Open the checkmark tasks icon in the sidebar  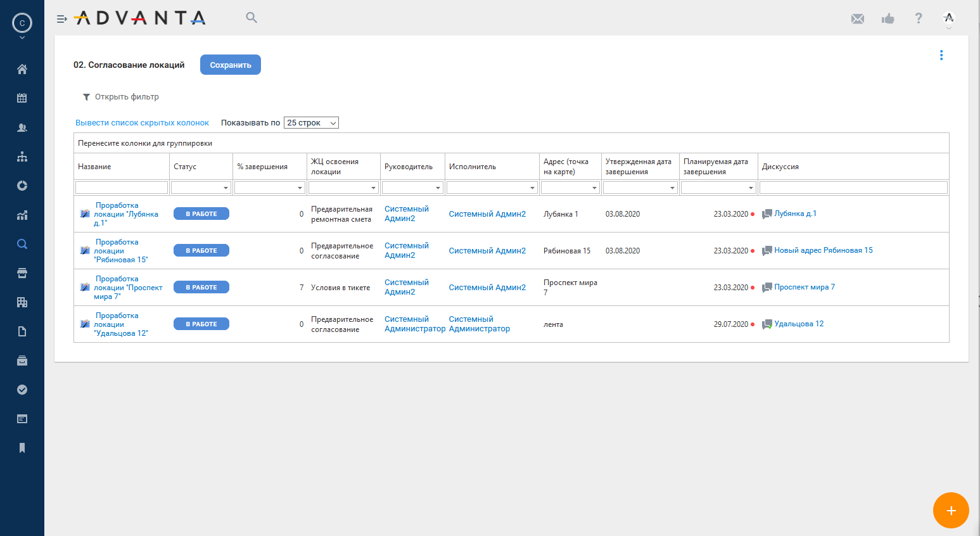(x=22, y=390)
